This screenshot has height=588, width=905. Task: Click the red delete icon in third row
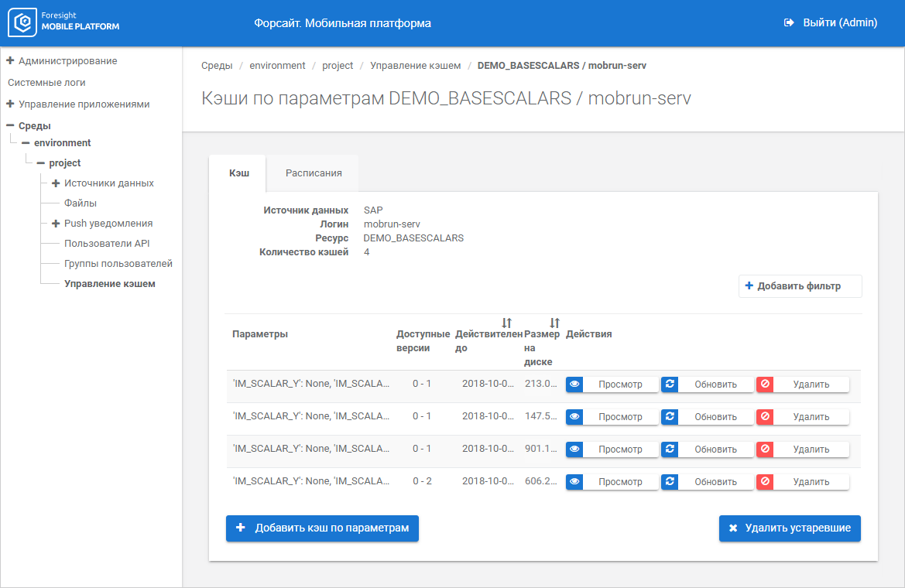point(765,449)
